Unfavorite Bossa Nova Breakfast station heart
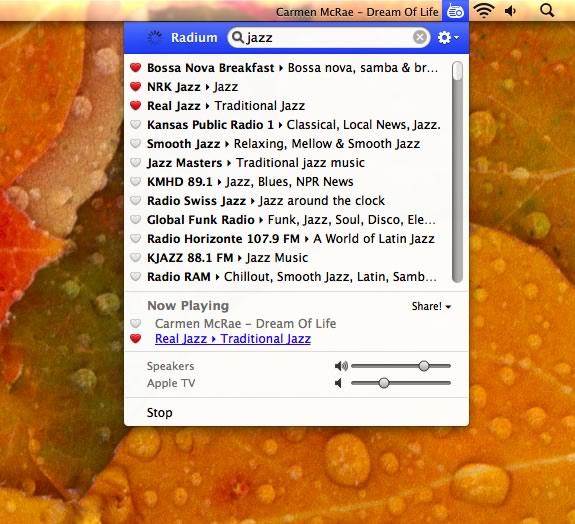Viewport: 575px width, 524px height. coord(135,67)
